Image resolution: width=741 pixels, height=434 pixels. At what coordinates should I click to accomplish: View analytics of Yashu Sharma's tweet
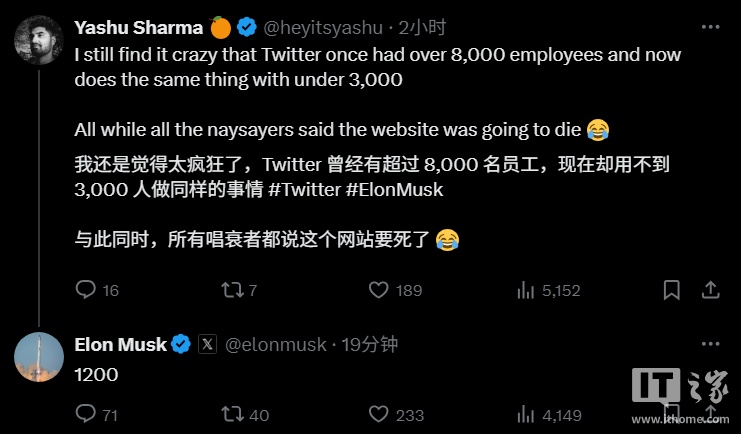coord(524,290)
